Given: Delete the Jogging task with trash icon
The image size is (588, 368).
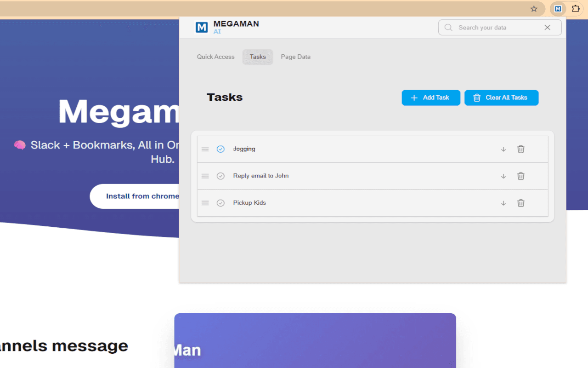Looking at the screenshot, I should click(520, 149).
